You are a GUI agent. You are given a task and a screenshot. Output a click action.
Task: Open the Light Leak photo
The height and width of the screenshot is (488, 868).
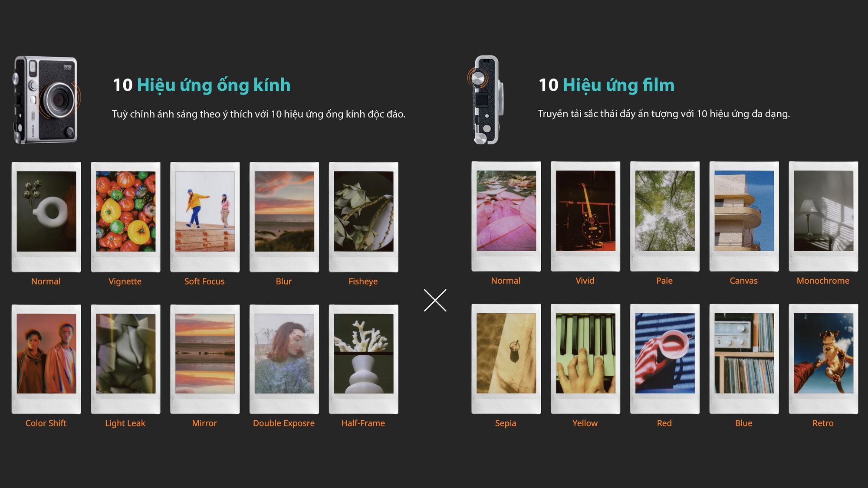(x=125, y=359)
